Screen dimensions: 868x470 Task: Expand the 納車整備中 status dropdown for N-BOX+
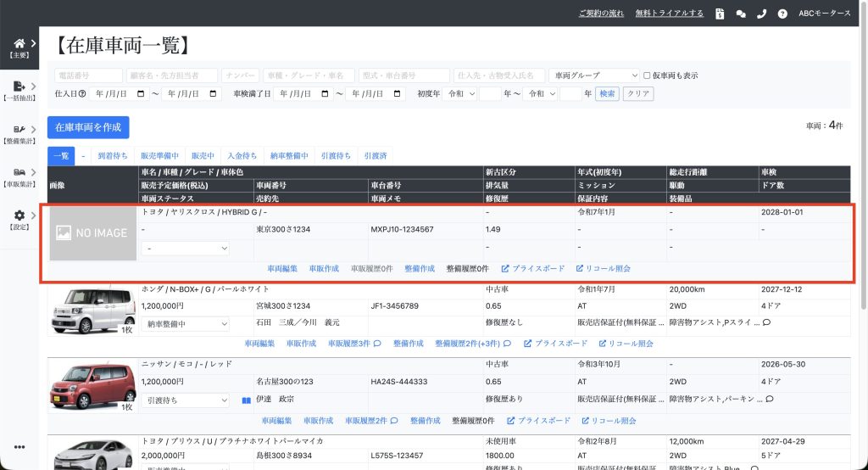(x=186, y=323)
